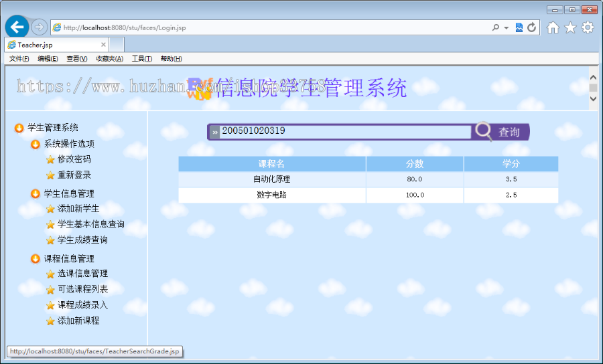
Task: Open the browser Home icon
Action: point(553,27)
